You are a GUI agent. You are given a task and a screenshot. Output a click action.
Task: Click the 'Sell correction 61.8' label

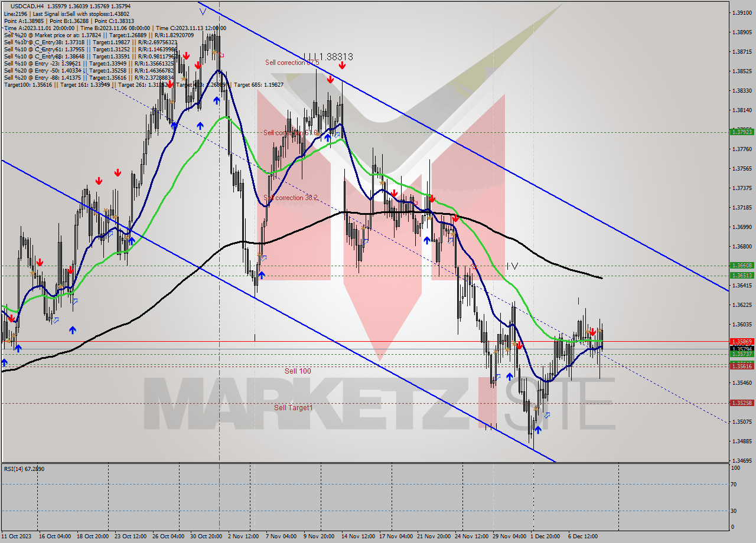click(291, 133)
